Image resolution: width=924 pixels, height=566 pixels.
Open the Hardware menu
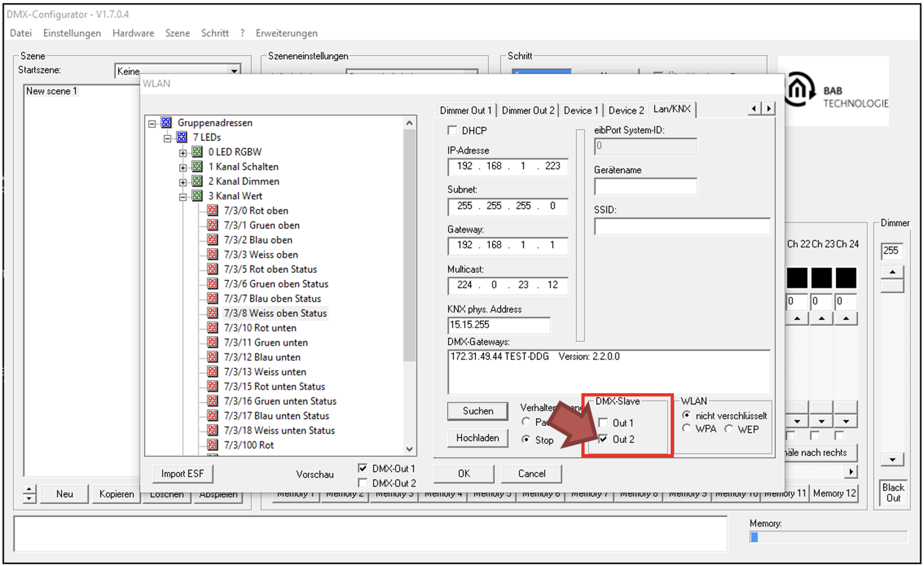tap(133, 33)
